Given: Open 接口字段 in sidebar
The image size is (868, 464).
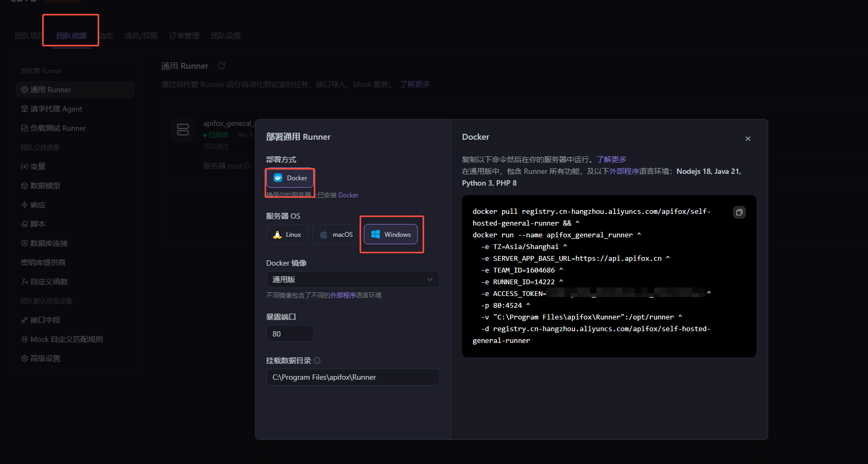Looking at the screenshot, I should pos(75,320).
